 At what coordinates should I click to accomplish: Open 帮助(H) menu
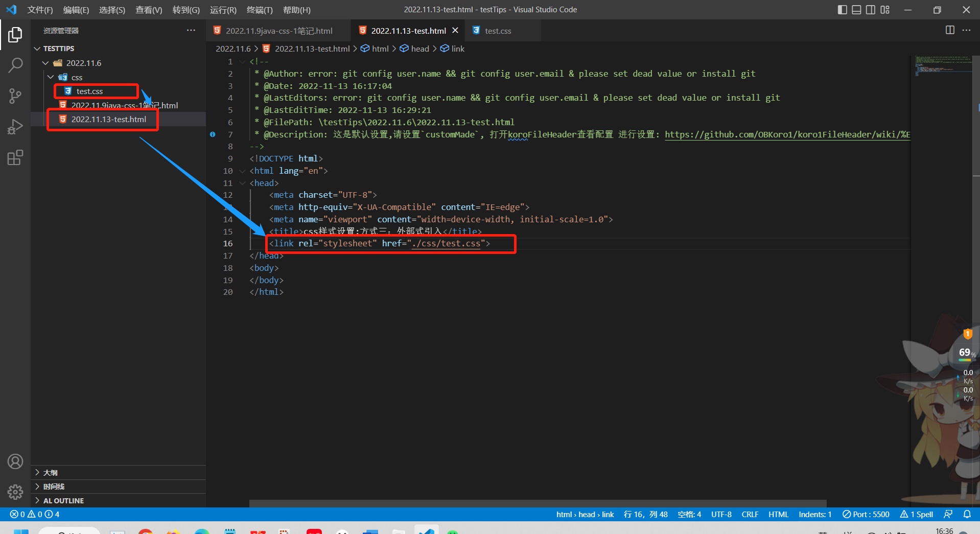click(296, 10)
